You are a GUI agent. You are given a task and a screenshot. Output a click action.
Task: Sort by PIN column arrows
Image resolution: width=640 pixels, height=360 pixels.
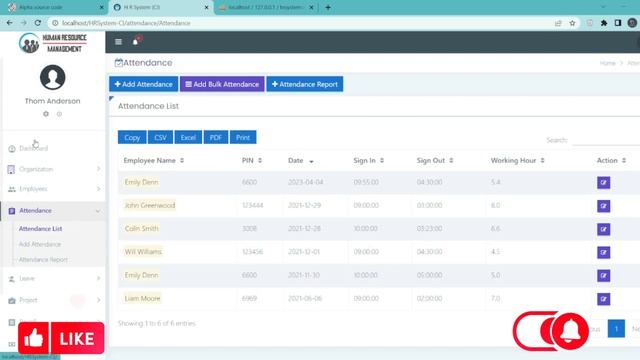260,160
